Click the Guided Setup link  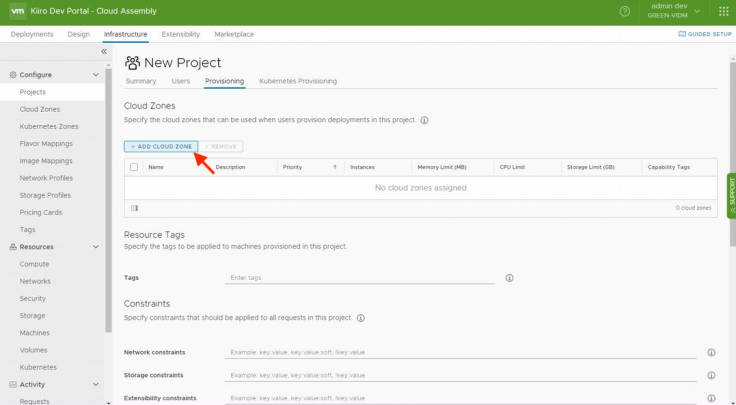tap(705, 34)
